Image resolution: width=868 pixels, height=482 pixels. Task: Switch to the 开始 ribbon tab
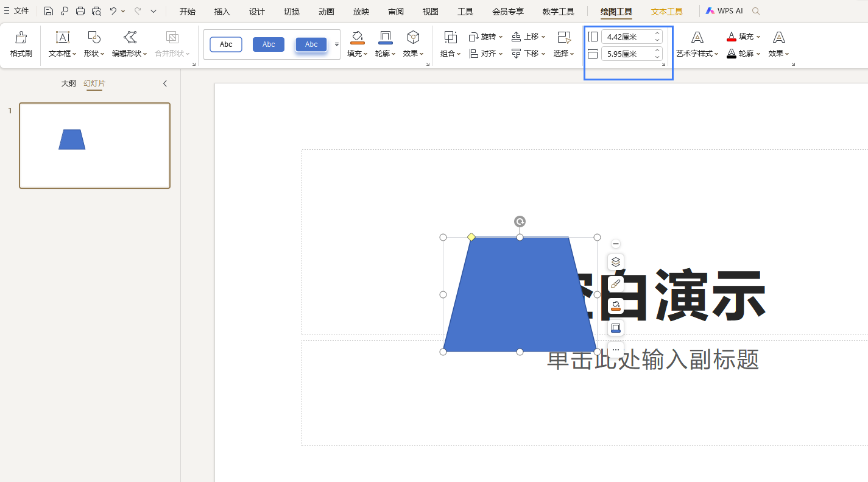188,12
